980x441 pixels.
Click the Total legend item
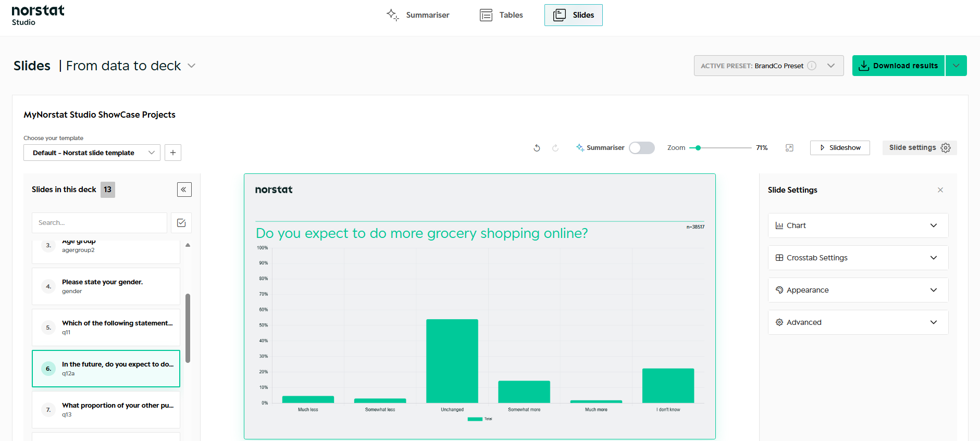pyautogui.click(x=480, y=419)
